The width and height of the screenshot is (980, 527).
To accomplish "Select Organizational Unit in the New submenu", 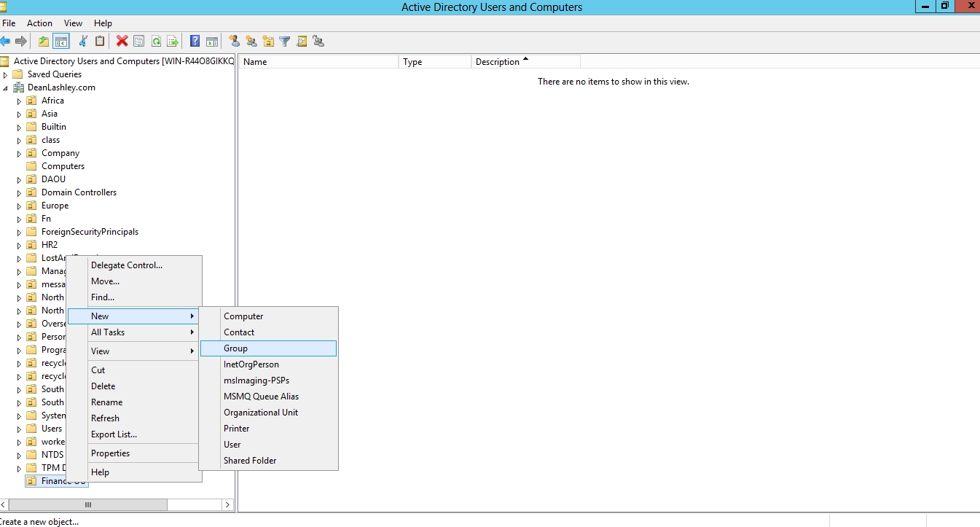I will pos(261,413).
